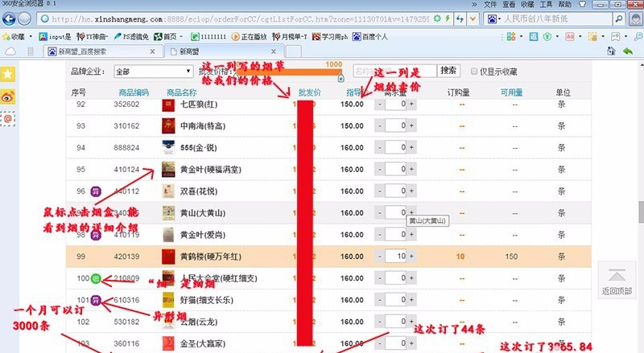The width and height of the screenshot is (644, 353).
Task: Open the 正在播放 bookmark
Action: 250,37
